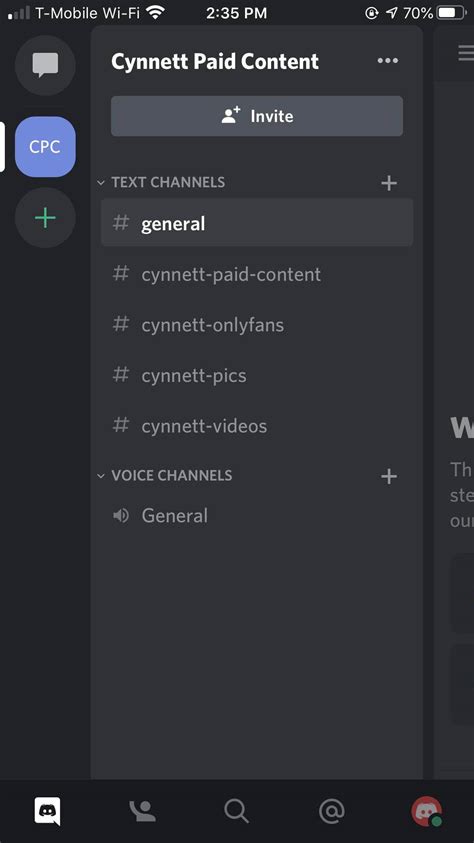Tap the Cynnett Paid Content server title
The image size is (474, 843).
[215, 62]
